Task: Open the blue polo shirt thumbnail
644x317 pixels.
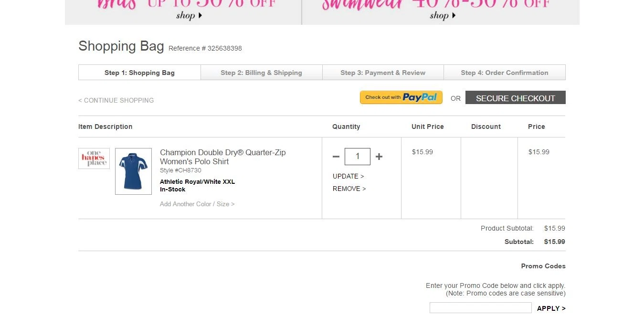Action: click(x=134, y=171)
